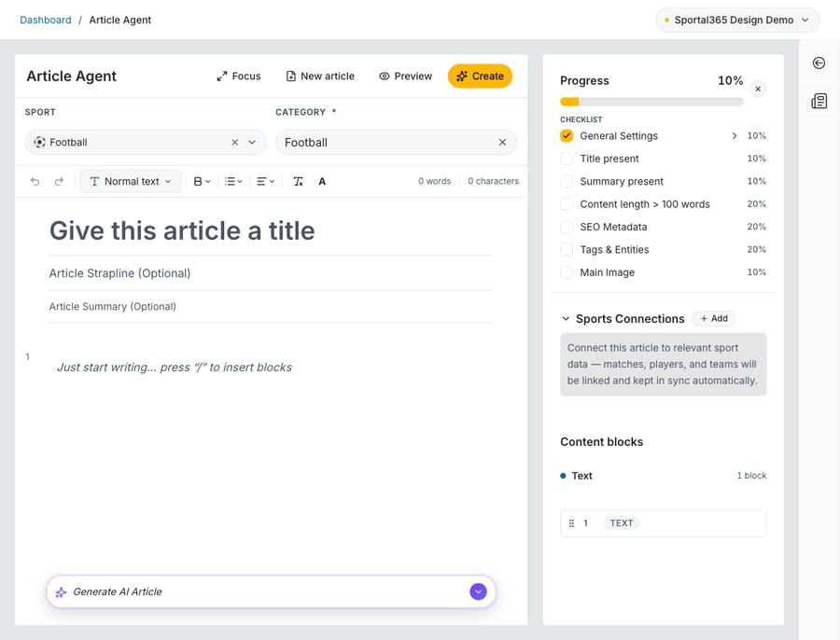Click the '1 block' count text
840x640 pixels.
751,476
